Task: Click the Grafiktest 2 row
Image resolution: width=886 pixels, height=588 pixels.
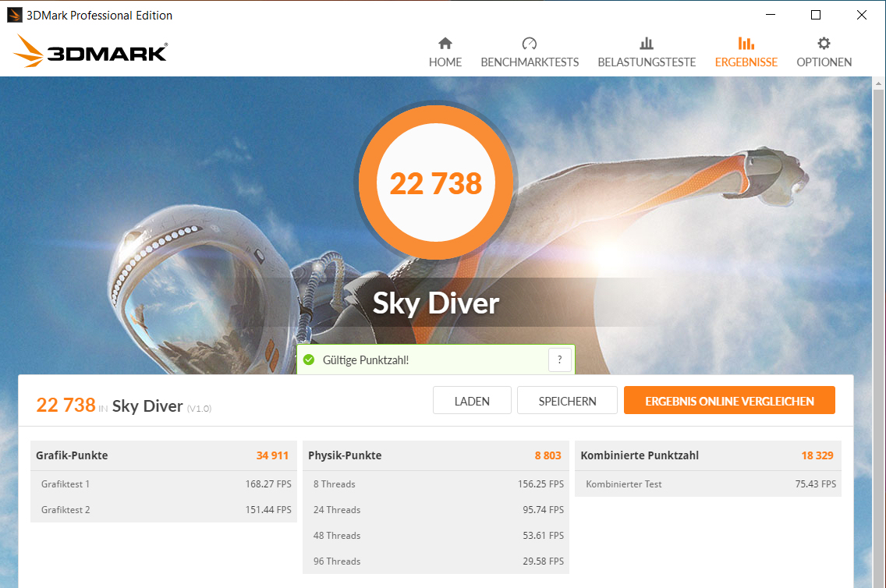Action: 163,509
